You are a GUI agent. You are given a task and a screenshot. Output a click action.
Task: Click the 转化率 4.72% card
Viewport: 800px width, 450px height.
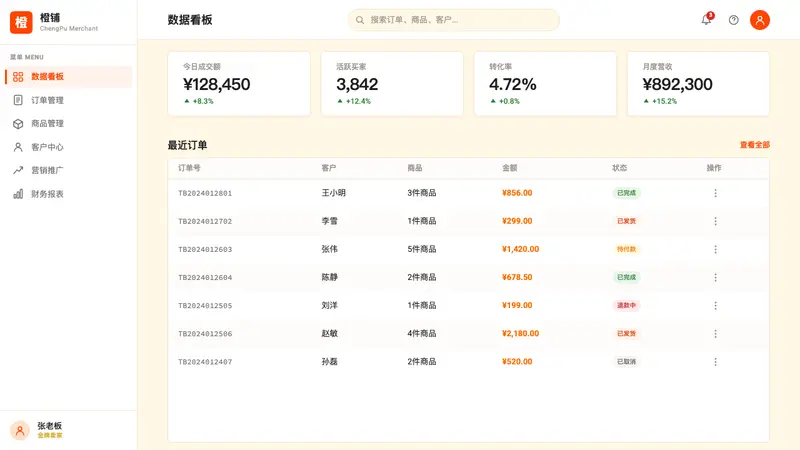coord(545,84)
